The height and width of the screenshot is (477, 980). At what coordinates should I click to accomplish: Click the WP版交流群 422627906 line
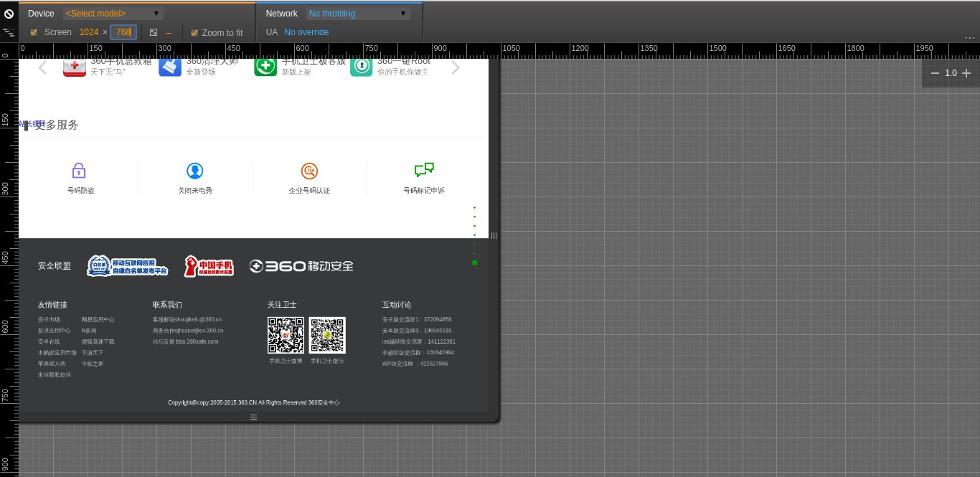[x=415, y=364]
